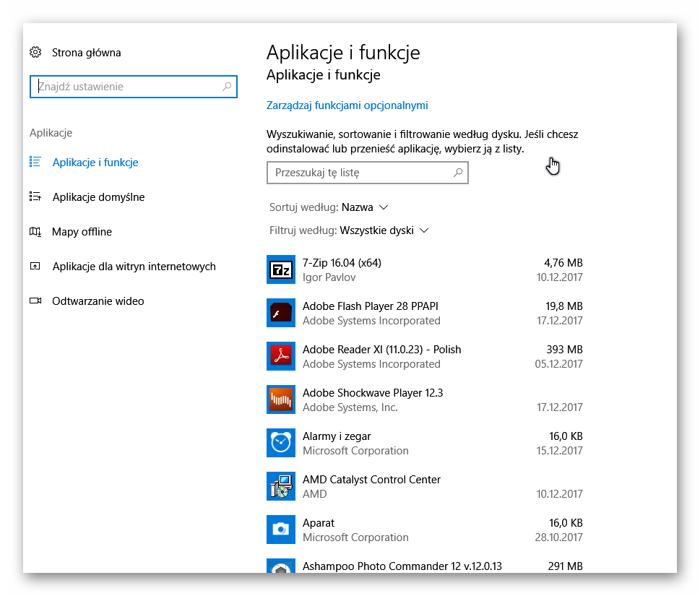Select AMD Catalyst Control Center entry

(x=425, y=486)
